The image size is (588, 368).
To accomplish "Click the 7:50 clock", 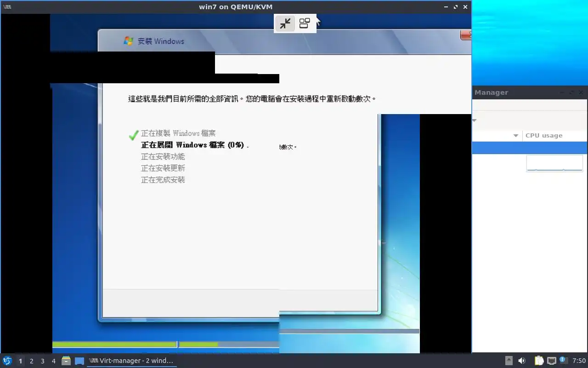I will click(579, 361).
